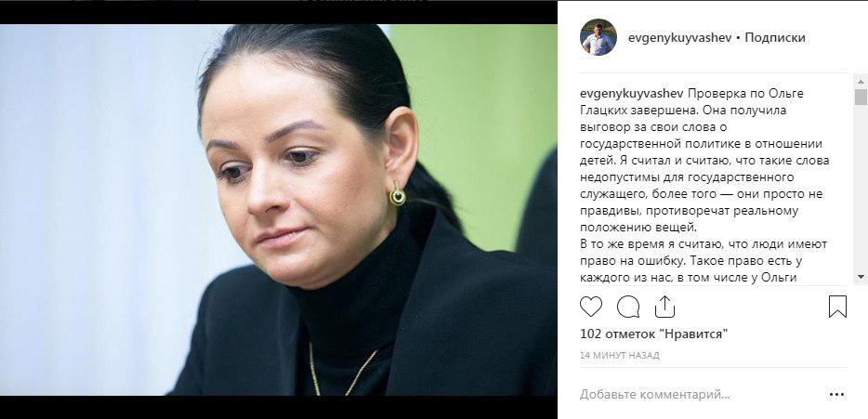Viewport: 868px width, 419px height.
Task: Open comments via speech bubble icon
Action: pyautogui.click(x=628, y=307)
